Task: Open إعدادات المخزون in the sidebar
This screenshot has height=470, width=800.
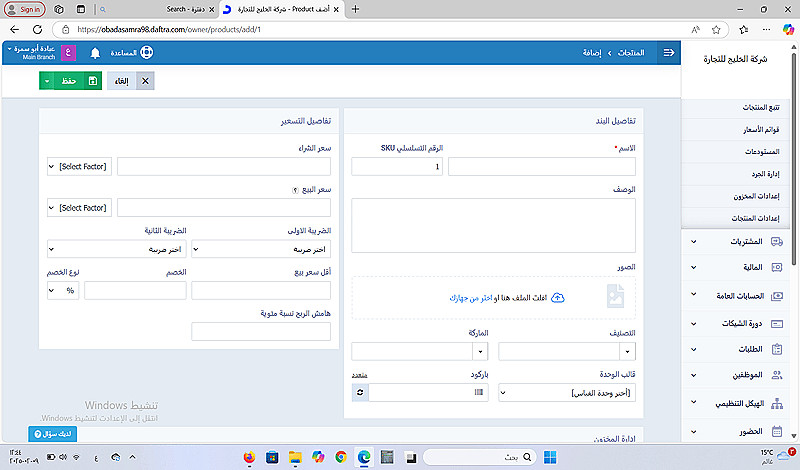Action: 756,196
